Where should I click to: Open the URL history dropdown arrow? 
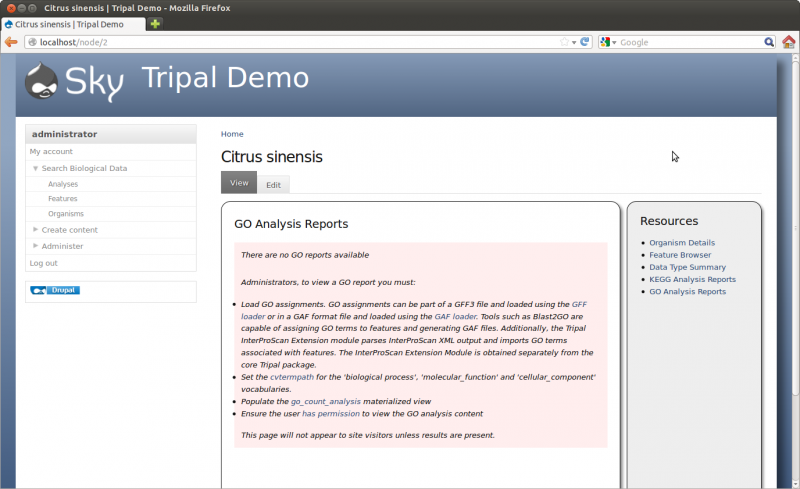tap(574, 42)
